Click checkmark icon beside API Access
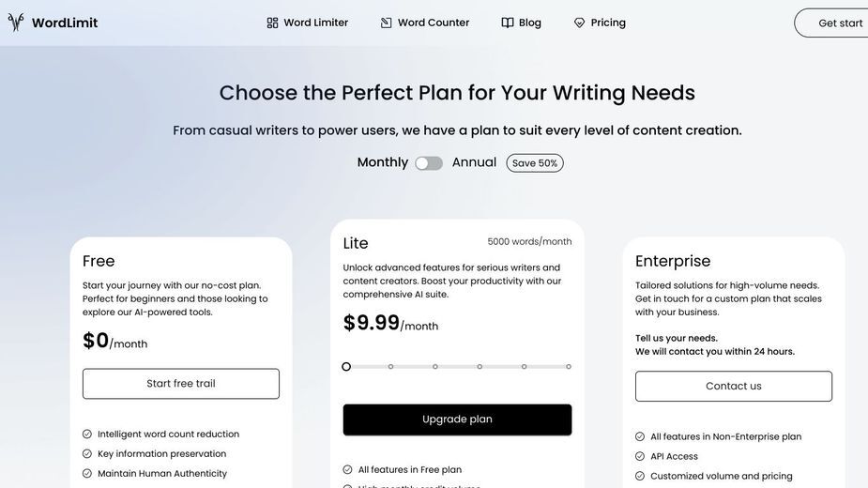The image size is (868, 488). (x=640, y=456)
